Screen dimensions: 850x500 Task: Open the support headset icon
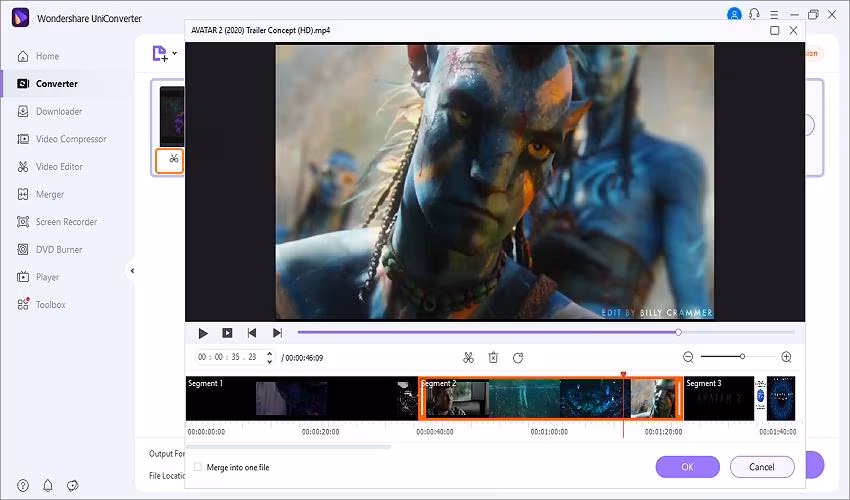point(754,14)
